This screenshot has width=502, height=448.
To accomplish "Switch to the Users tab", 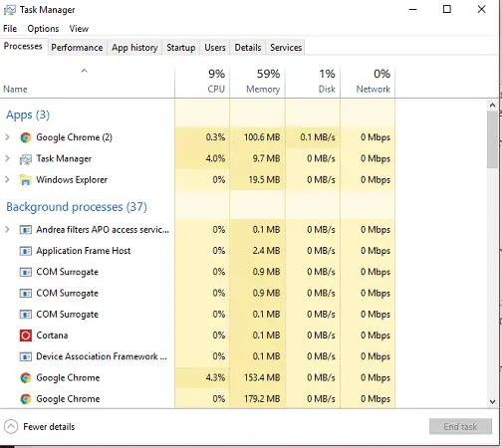I will [x=215, y=48].
